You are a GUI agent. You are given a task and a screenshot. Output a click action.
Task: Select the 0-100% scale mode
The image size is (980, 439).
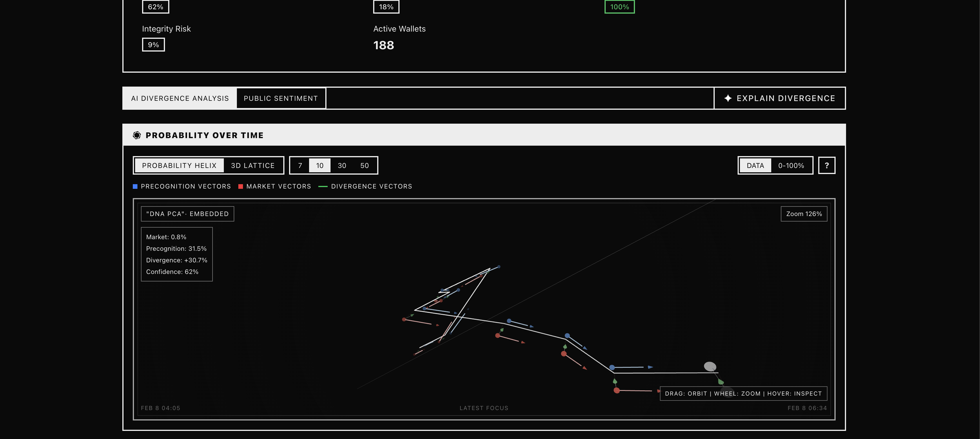tap(791, 165)
